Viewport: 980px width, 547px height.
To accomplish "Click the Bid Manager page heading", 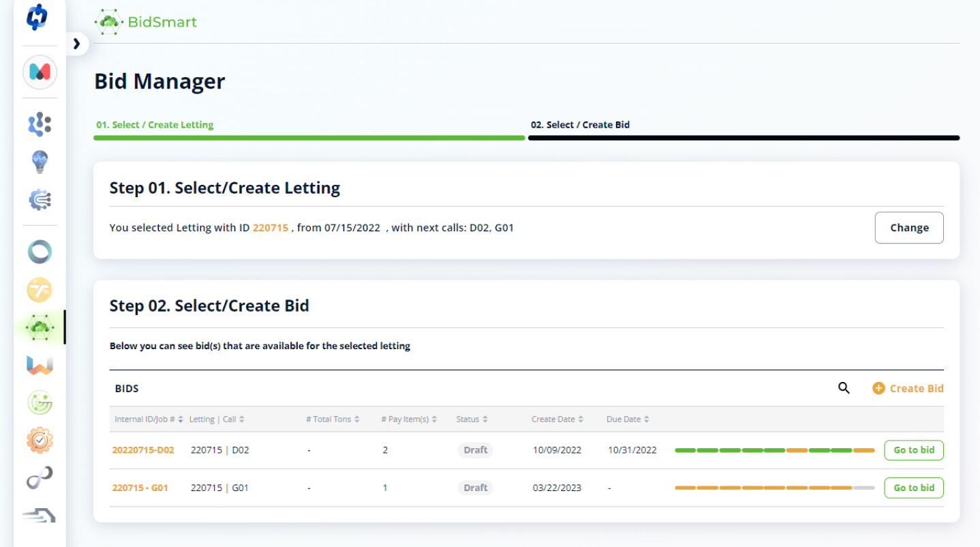I will pyautogui.click(x=159, y=81).
